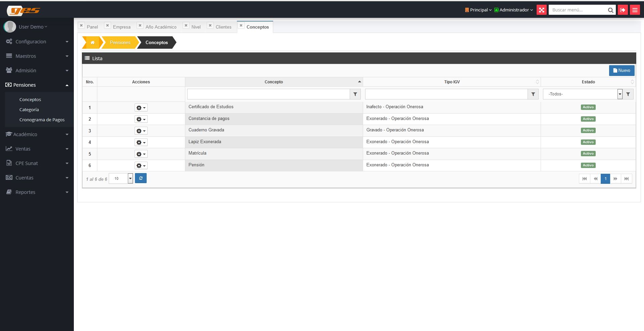Expand the Reportes sidebar menu
The height and width of the screenshot is (331, 644).
(37, 192)
